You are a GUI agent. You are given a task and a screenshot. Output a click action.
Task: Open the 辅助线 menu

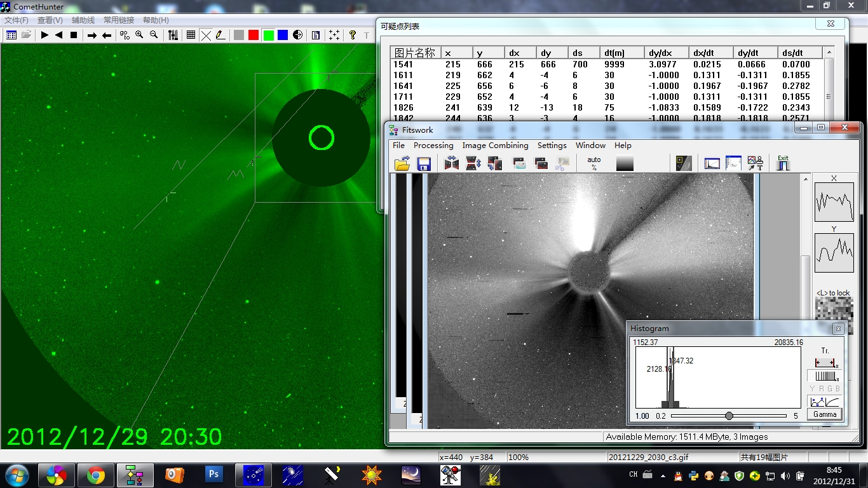[x=83, y=20]
